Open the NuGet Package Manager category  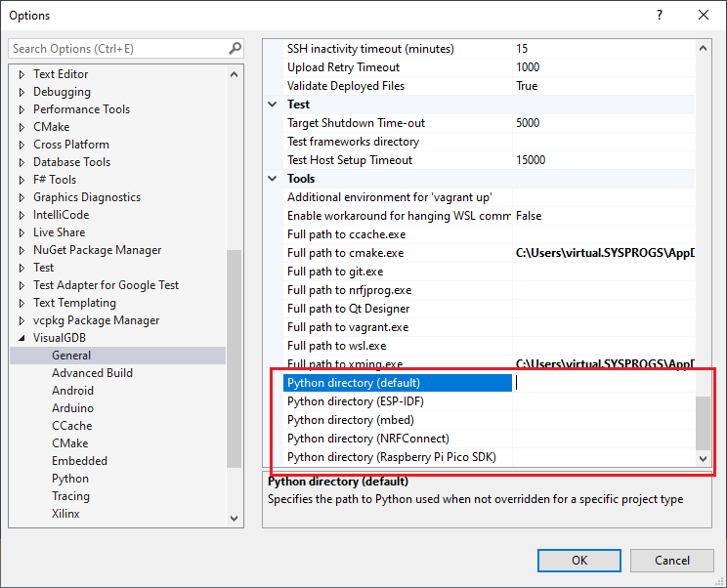[97, 250]
